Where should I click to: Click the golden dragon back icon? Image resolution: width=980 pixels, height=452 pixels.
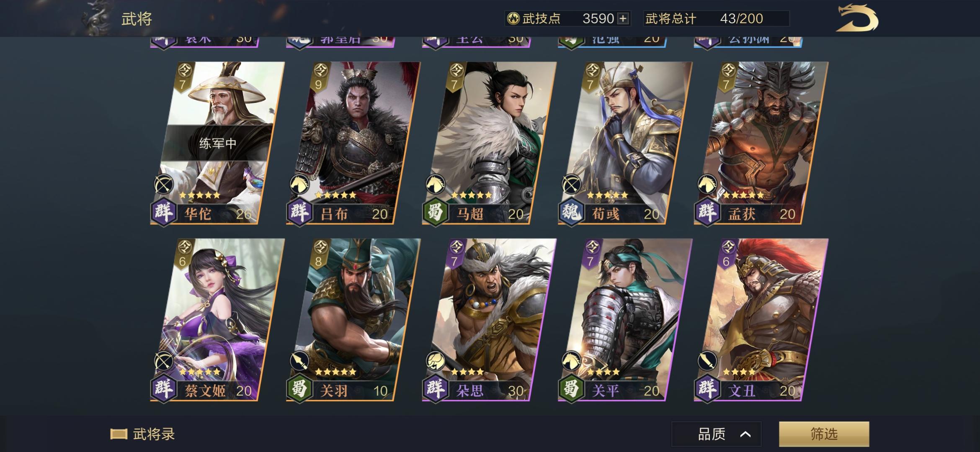click(x=856, y=18)
